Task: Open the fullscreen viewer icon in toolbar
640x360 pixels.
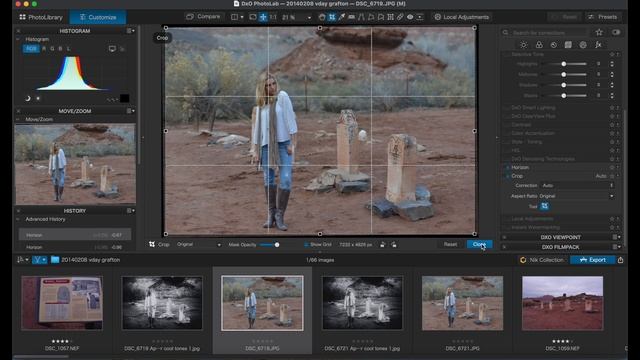Action: pyautogui.click(x=253, y=17)
